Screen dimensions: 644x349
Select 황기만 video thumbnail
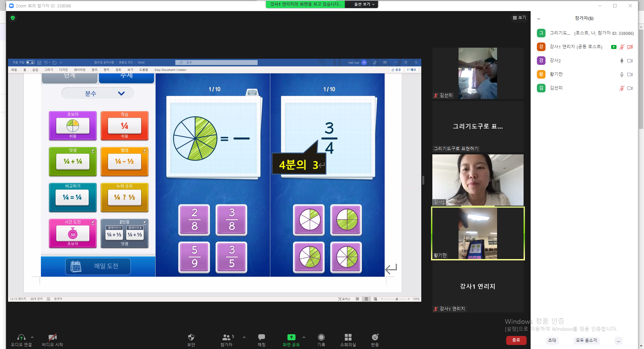[x=478, y=233]
